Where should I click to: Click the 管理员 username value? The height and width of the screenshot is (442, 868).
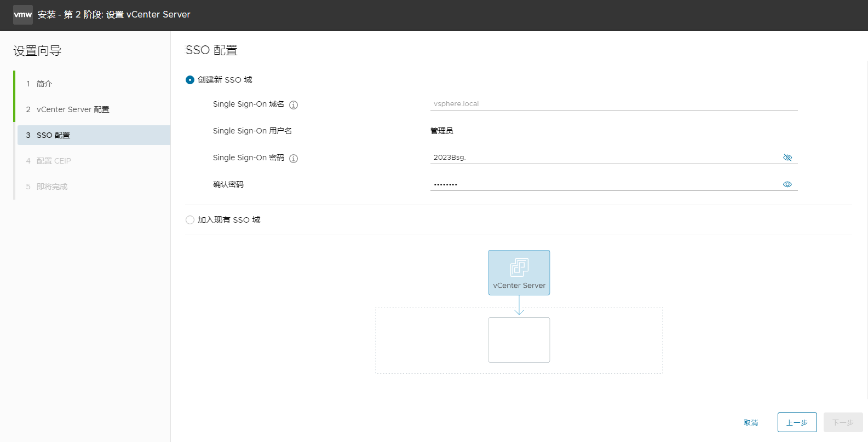point(442,131)
